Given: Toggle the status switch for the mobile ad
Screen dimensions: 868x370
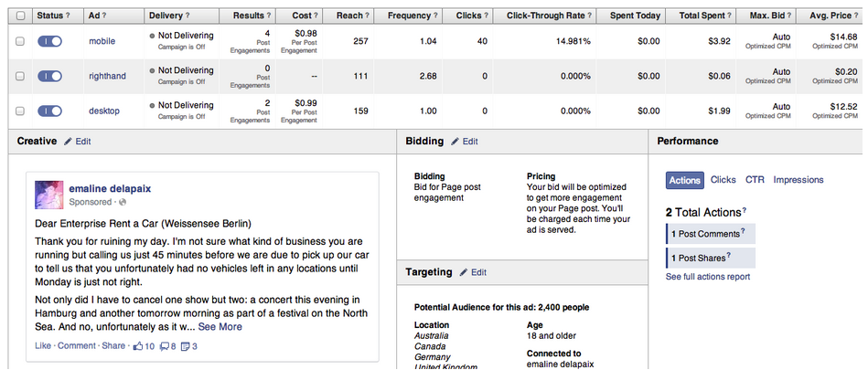Looking at the screenshot, I should [x=49, y=41].
